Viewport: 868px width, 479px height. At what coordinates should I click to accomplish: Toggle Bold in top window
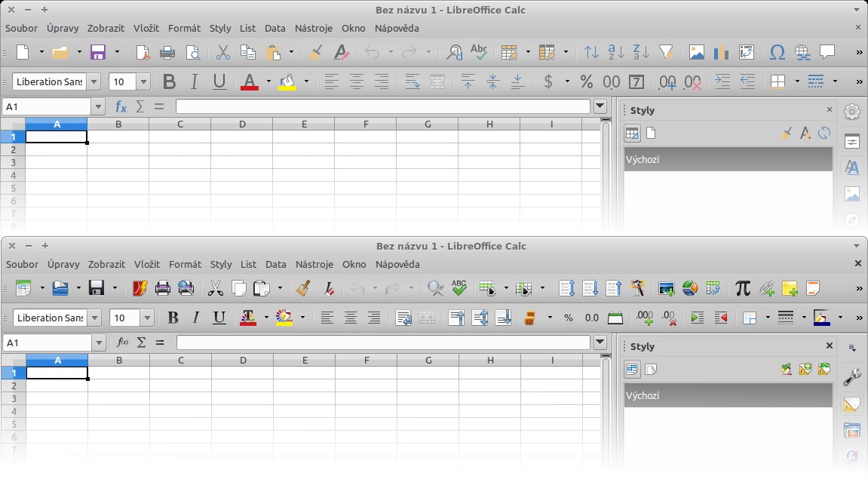pyautogui.click(x=170, y=82)
